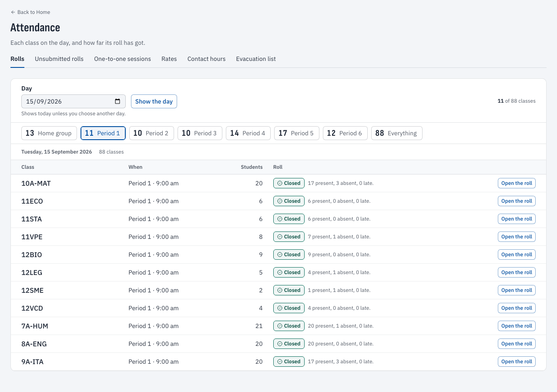This screenshot has width=557, height=392.
Task: Switch to the Unsubmitted rolls tab
Action: tap(59, 59)
